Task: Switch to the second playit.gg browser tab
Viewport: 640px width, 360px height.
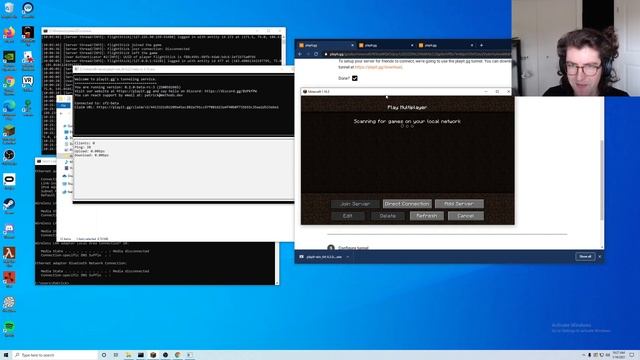Action: 386,45
